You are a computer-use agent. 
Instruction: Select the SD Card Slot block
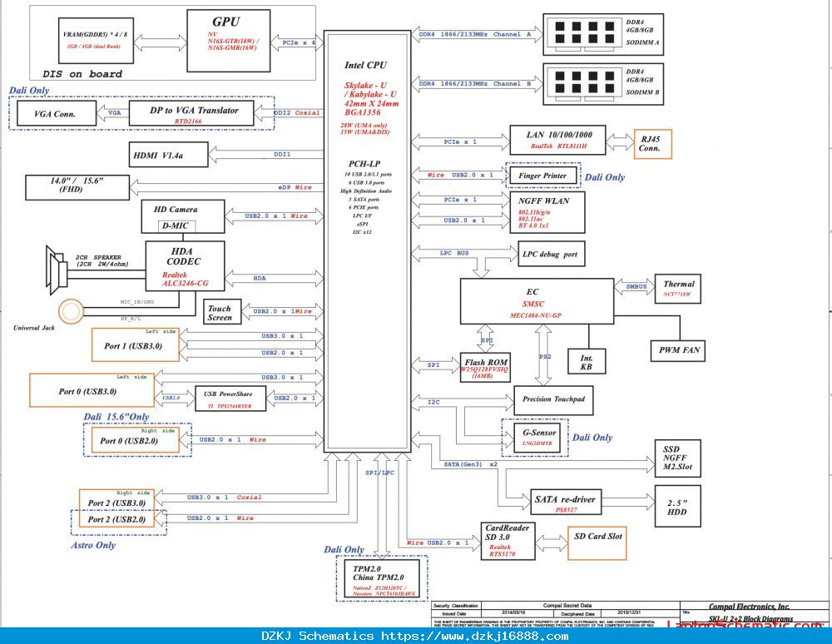(x=597, y=542)
